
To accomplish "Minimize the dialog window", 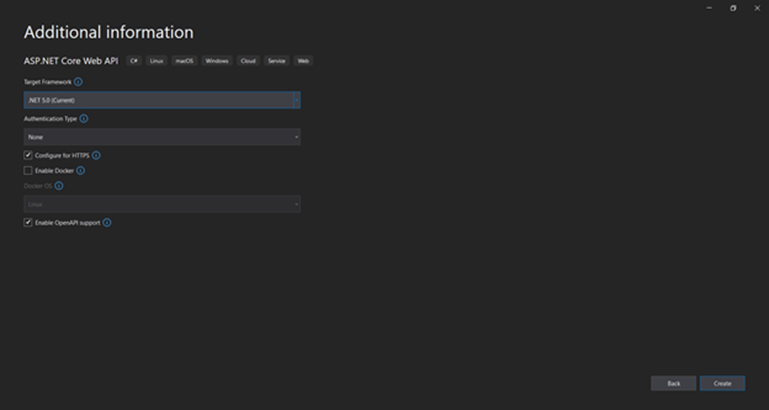I will [x=709, y=8].
